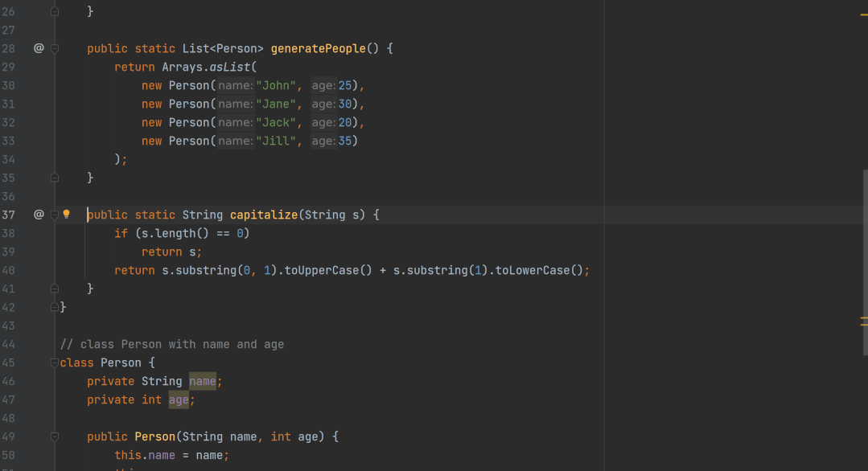Click the generatePeople method name
This screenshot has width=868, height=471.
[x=319, y=49]
